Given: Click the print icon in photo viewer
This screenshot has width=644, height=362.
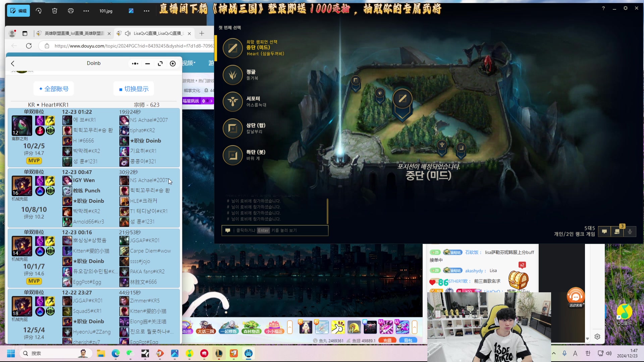Looking at the screenshot, I should click(x=71, y=11).
